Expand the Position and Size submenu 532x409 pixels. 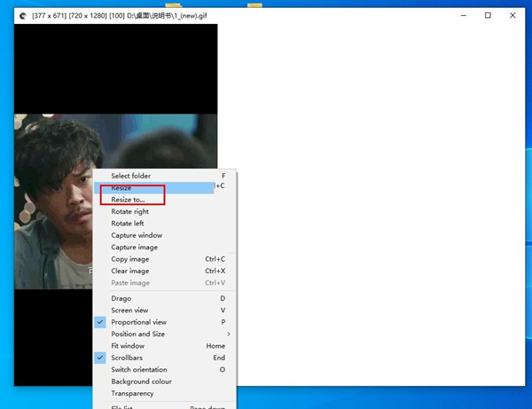137,334
